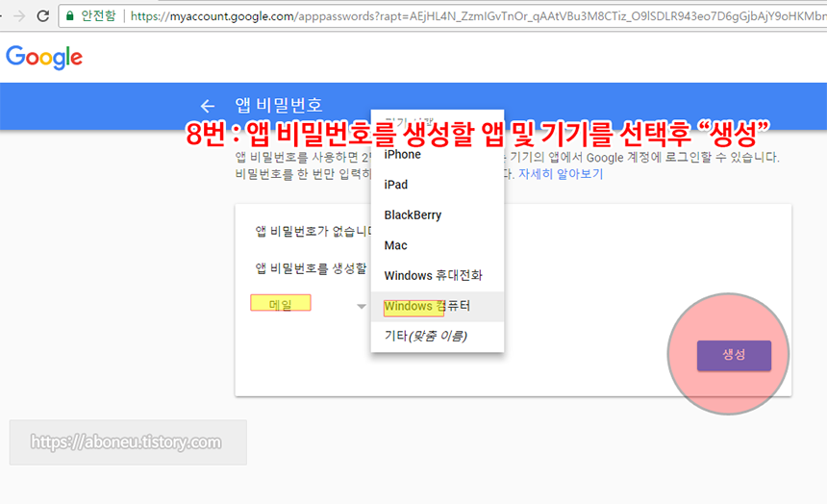Pick Windows 휴대전화 from the device menu
This screenshot has width=827, height=504.
[438, 275]
